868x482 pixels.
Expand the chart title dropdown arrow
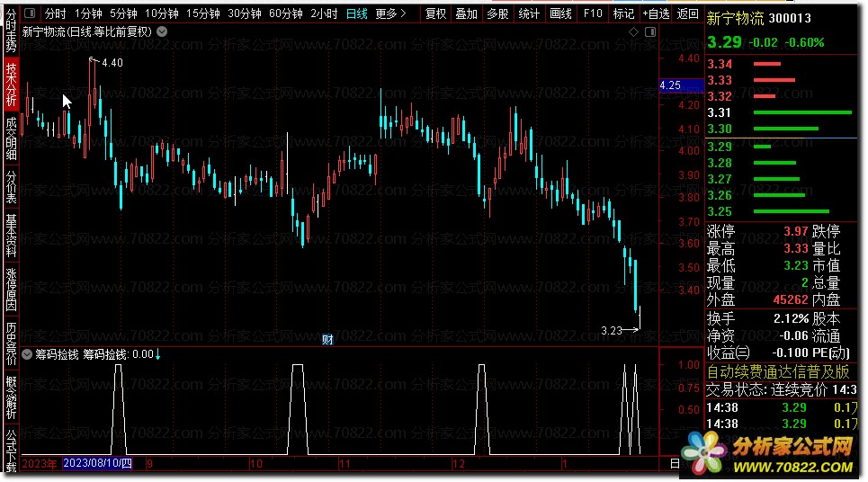162,31
